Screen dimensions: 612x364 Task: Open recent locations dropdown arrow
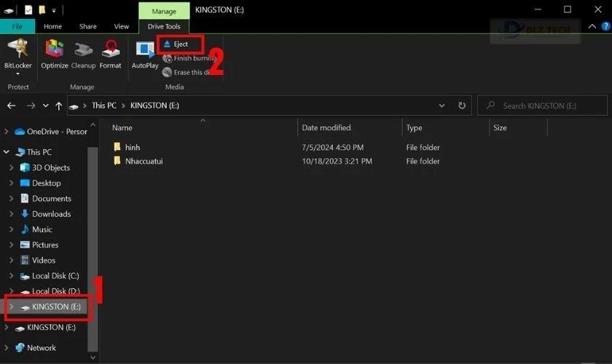pos(46,106)
